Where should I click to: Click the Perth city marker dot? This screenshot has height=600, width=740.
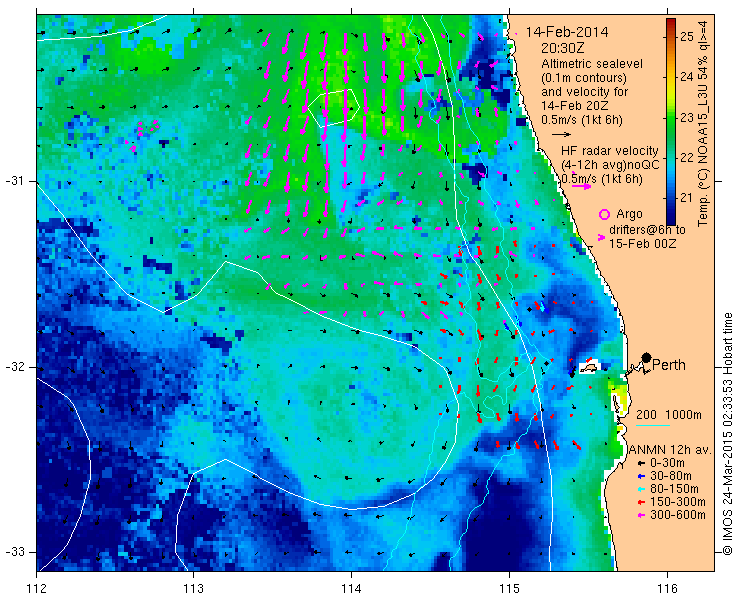646,357
